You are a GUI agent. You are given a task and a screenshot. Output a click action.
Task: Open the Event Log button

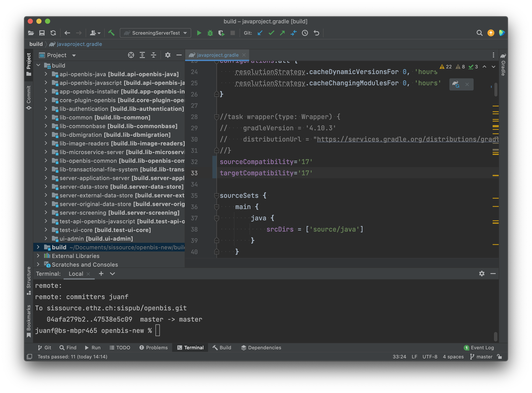point(479,348)
